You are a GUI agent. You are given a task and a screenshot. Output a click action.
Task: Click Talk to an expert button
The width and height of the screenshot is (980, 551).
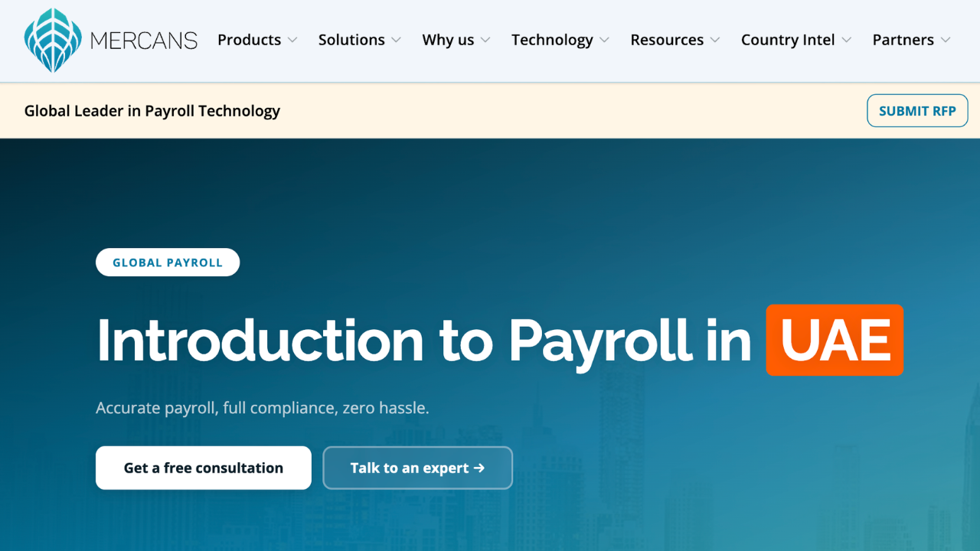(417, 468)
